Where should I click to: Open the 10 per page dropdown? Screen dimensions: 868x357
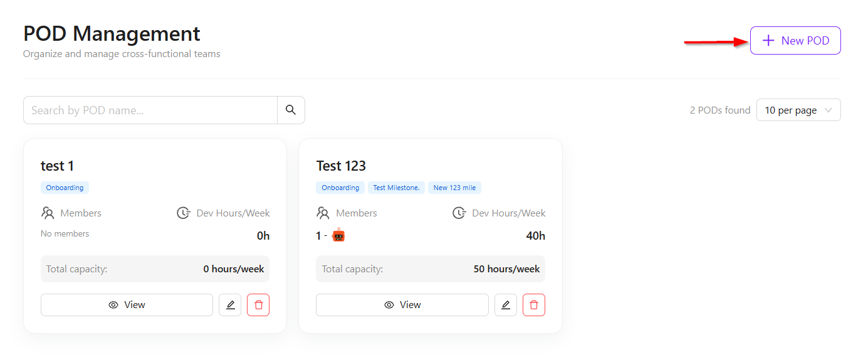[x=798, y=110]
